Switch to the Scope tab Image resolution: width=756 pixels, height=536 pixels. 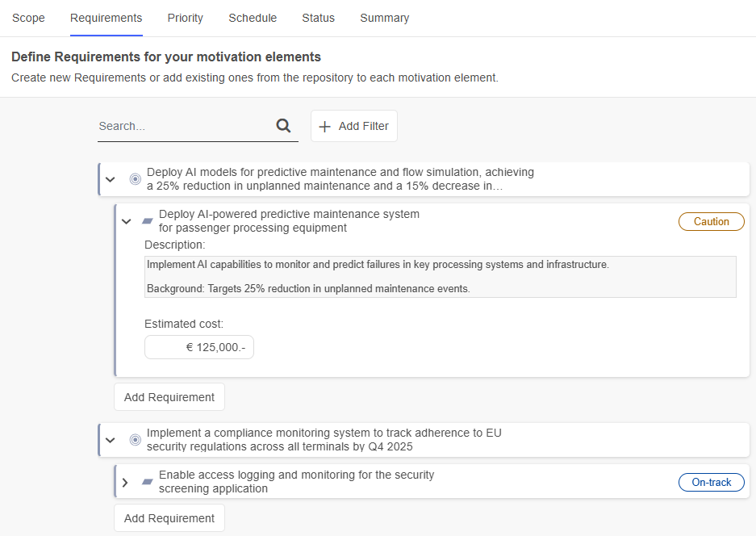coord(28,18)
